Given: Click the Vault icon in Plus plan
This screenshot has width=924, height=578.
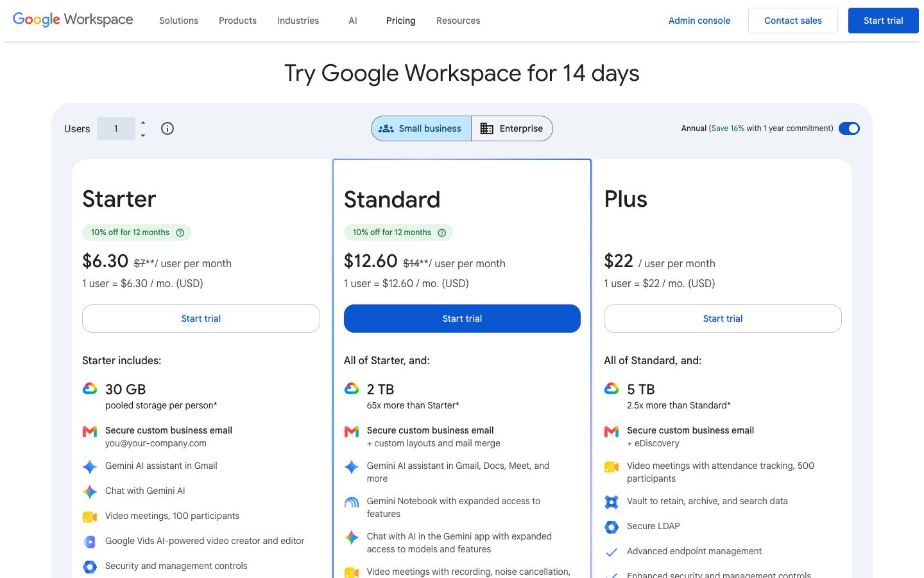Looking at the screenshot, I should point(612,502).
